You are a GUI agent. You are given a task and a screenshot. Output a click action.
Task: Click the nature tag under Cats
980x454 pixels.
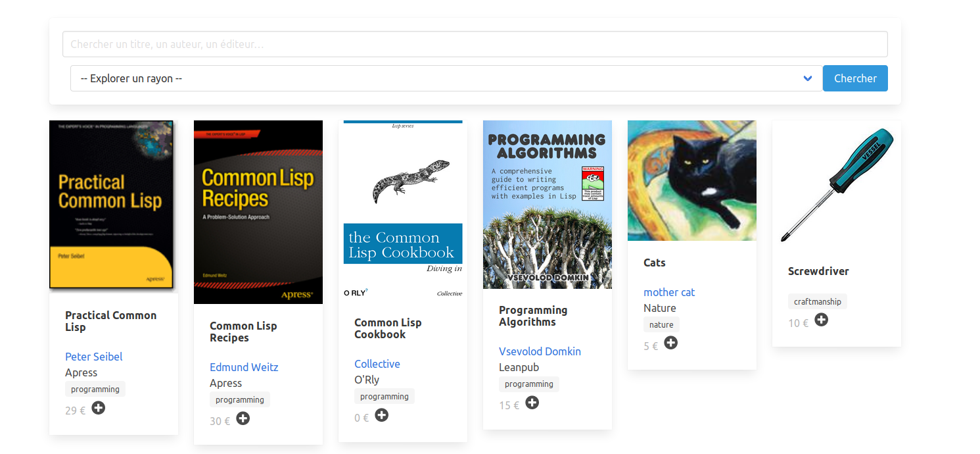point(661,325)
